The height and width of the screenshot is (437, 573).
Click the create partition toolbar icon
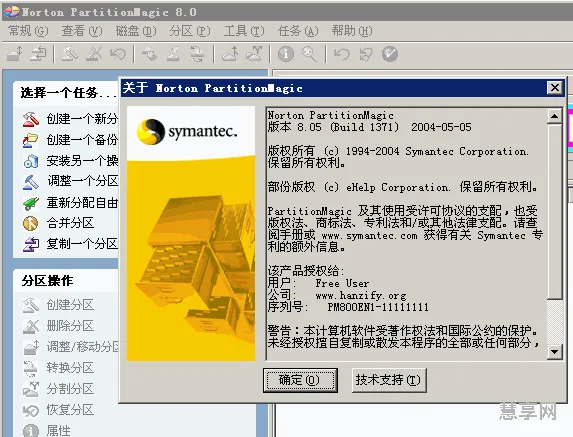point(69,54)
